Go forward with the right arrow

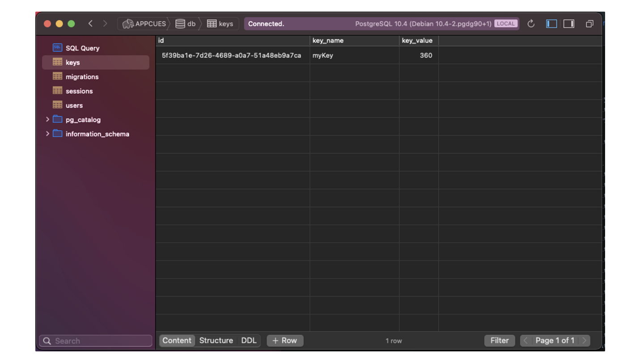[x=105, y=24]
